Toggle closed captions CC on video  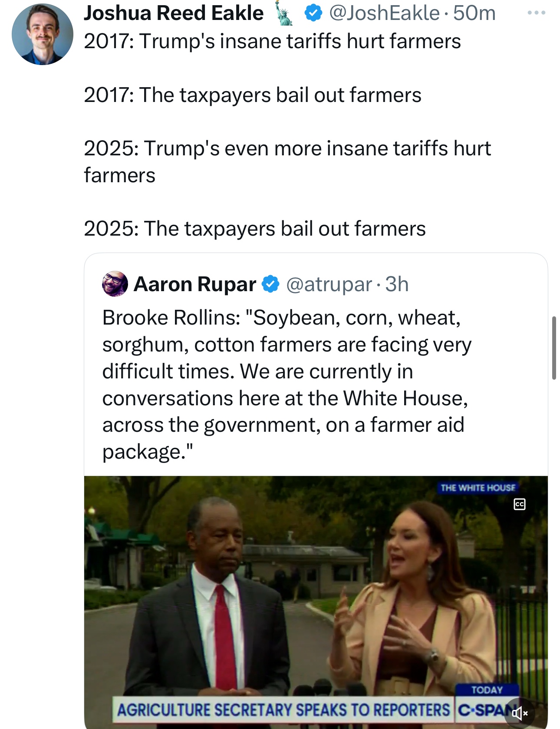pos(519,504)
